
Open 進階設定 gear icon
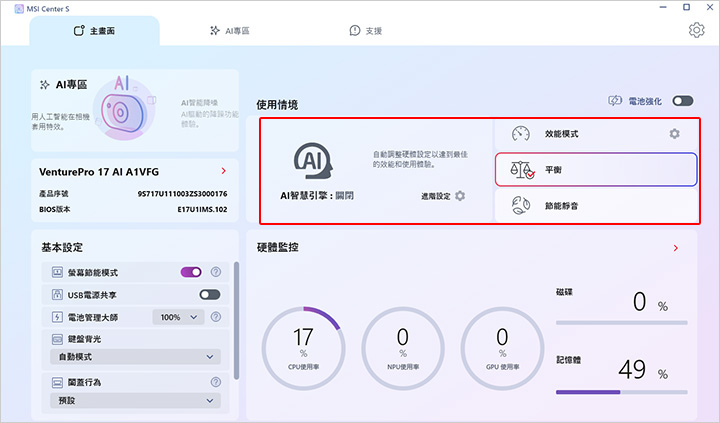pos(460,196)
